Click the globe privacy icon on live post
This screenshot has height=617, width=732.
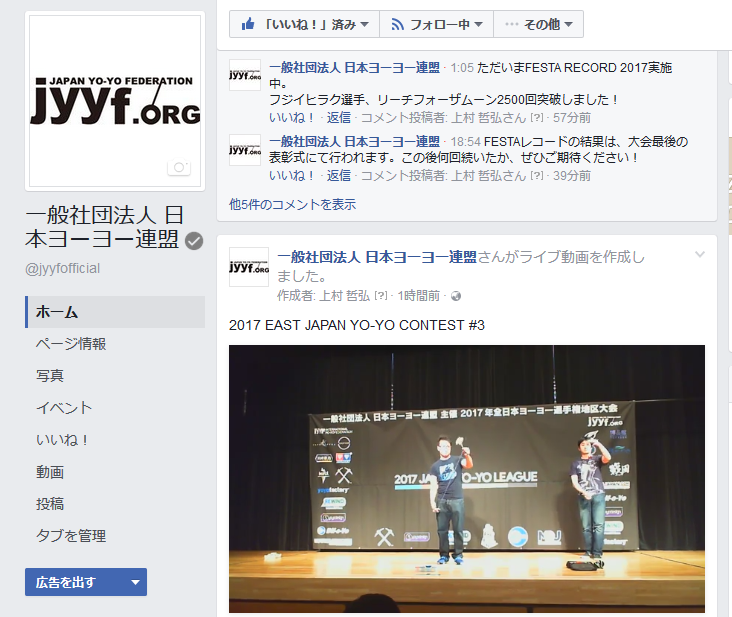(x=456, y=296)
